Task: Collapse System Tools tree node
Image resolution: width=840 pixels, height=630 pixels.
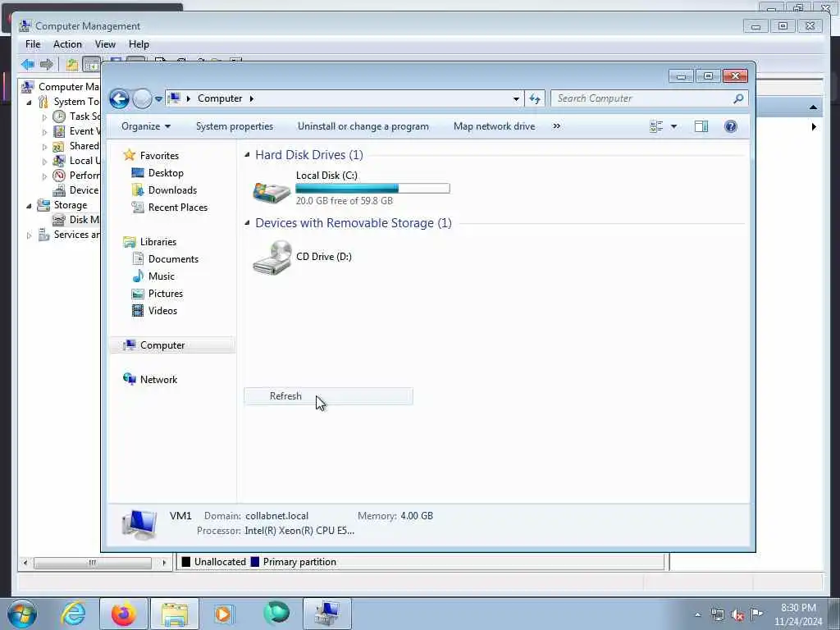Action: tap(29, 103)
